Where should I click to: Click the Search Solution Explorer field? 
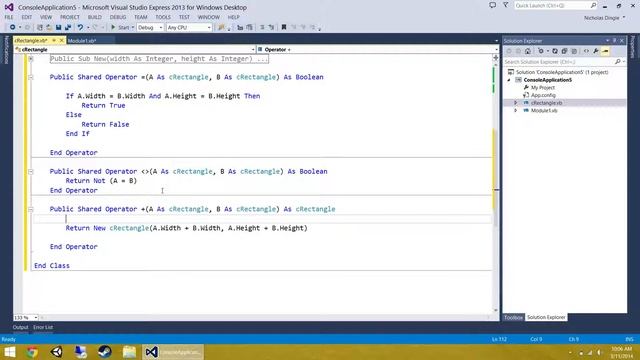[x=559, y=62]
